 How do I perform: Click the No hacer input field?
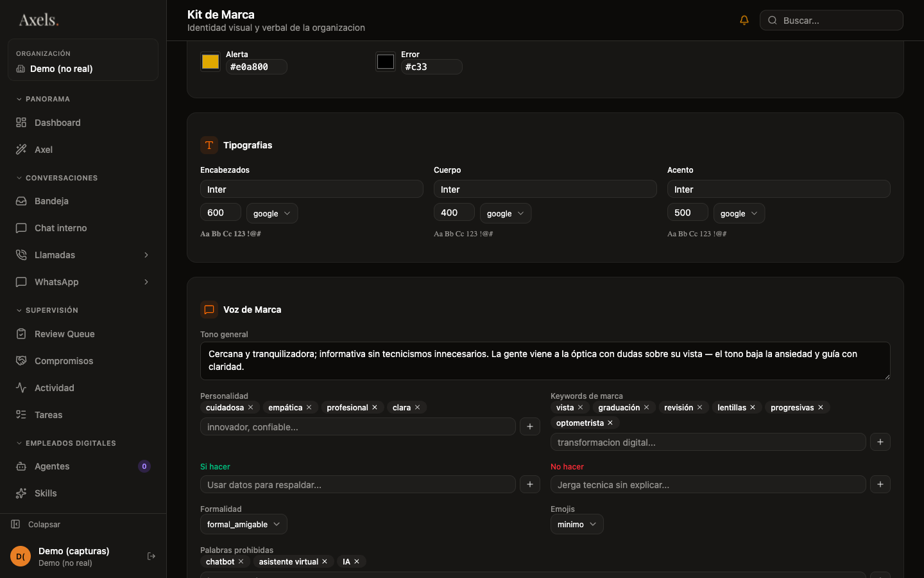[x=708, y=484]
